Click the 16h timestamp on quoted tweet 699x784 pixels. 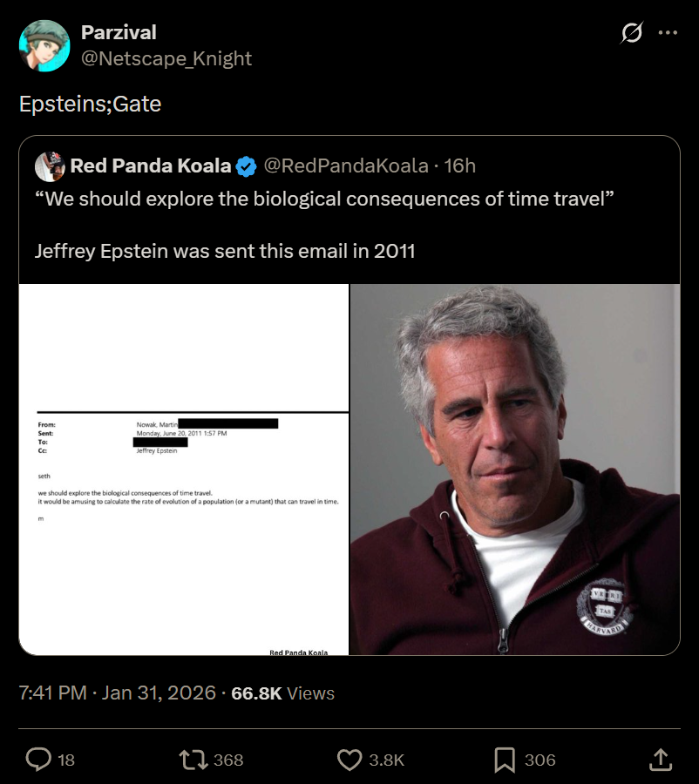coord(460,166)
